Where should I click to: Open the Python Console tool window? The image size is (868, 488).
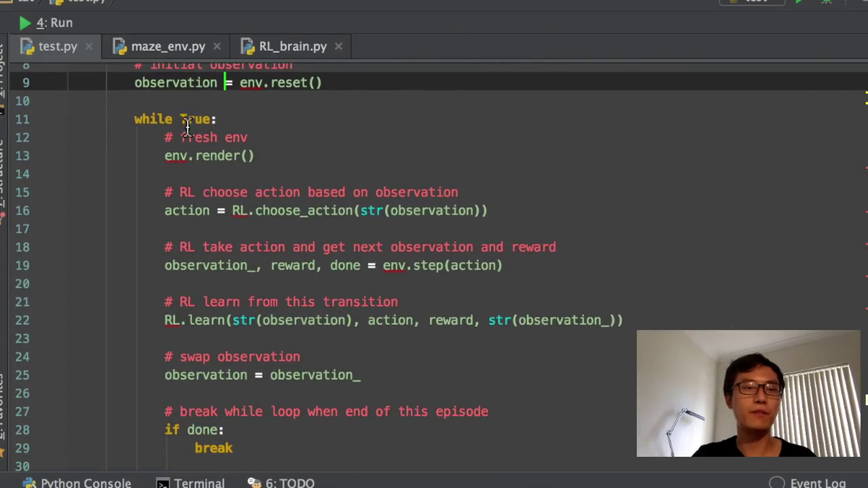pyautogui.click(x=77, y=483)
